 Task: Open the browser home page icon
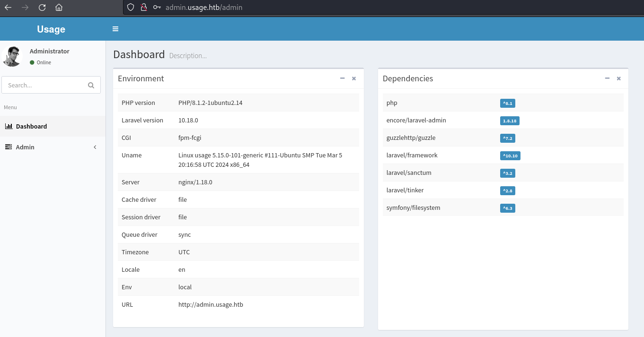[x=58, y=8]
